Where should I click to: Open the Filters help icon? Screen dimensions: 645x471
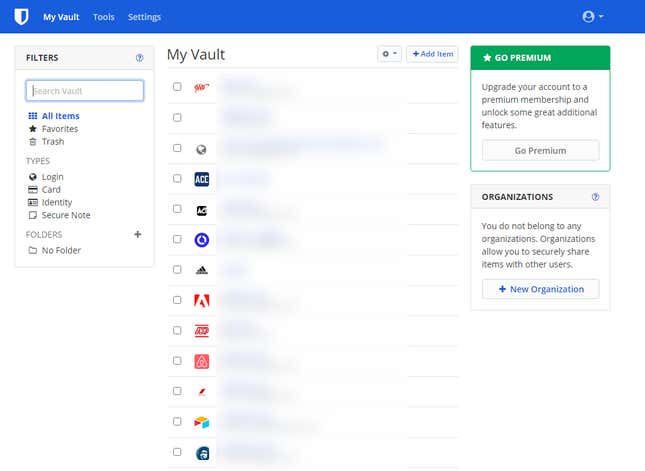(x=139, y=58)
